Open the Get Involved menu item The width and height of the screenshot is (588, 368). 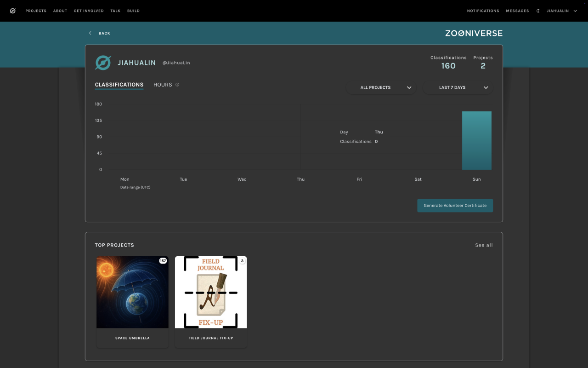click(x=89, y=11)
